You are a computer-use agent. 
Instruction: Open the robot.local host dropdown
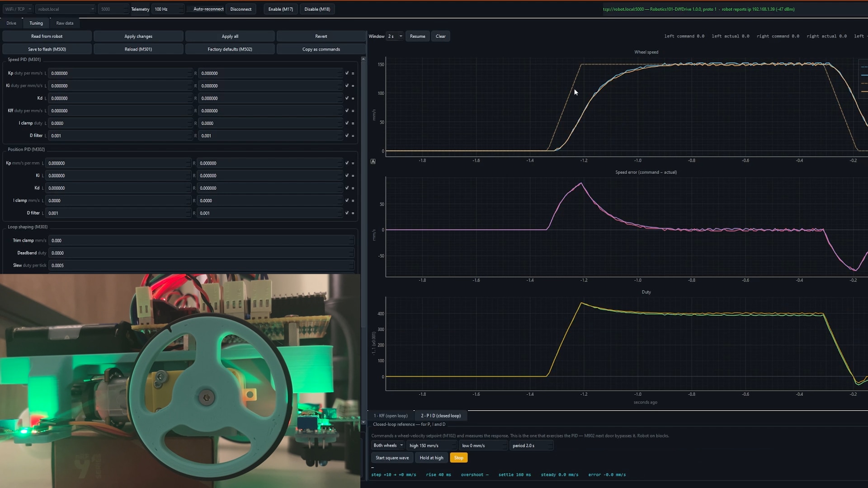click(66, 9)
